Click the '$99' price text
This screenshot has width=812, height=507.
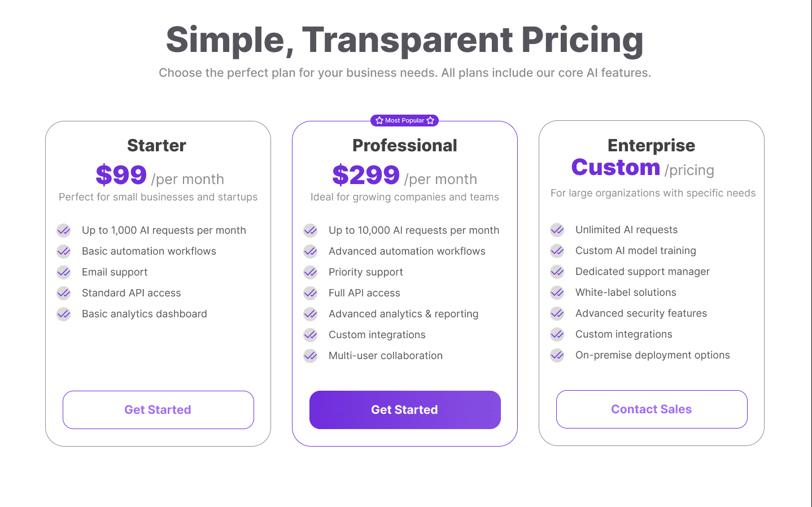[x=121, y=176]
